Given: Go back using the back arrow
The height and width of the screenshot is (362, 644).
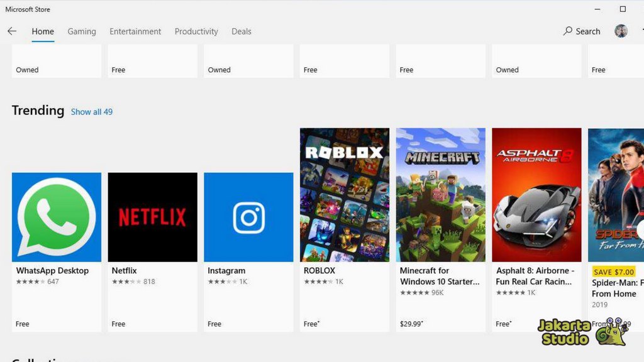Looking at the screenshot, I should pyautogui.click(x=12, y=31).
